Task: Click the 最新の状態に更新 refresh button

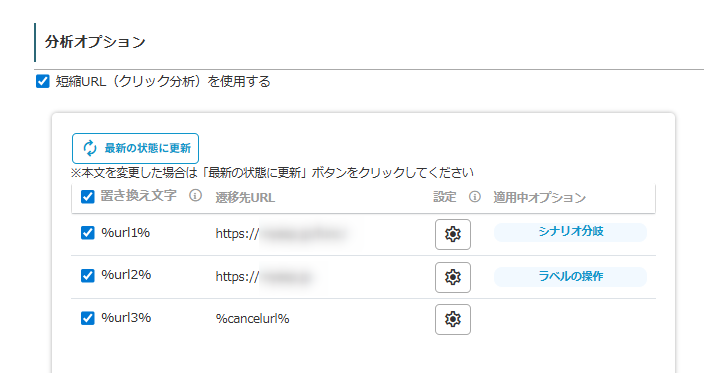Action: pyautogui.click(x=135, y=148)
